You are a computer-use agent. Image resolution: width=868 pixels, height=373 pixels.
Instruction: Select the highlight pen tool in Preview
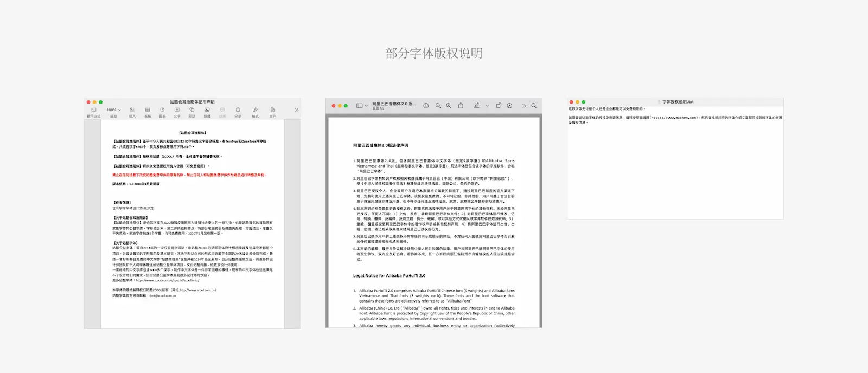pos(476,106)
